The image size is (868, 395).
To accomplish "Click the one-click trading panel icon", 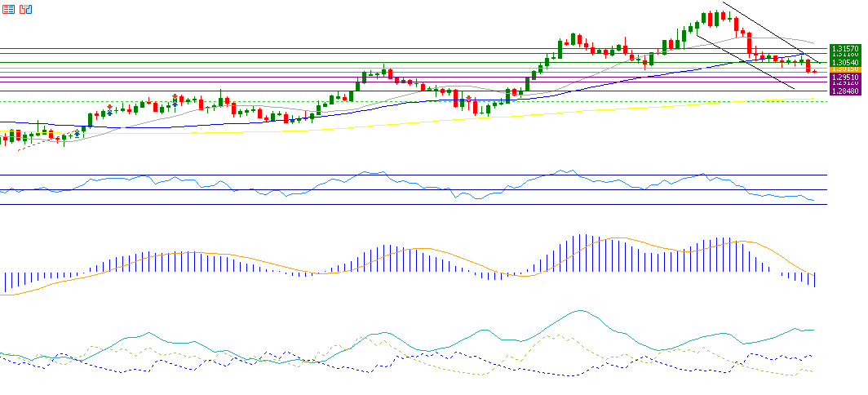I will click(26, 10).
